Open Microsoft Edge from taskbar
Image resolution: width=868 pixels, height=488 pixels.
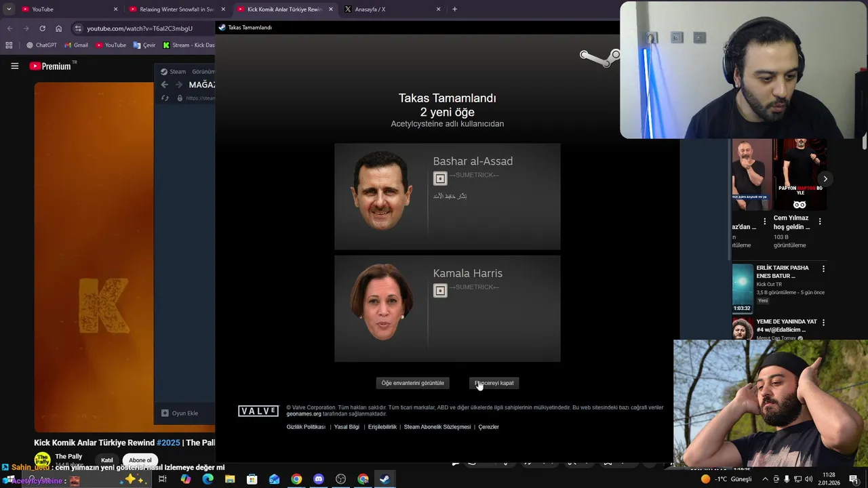click(x=208, y=479)
